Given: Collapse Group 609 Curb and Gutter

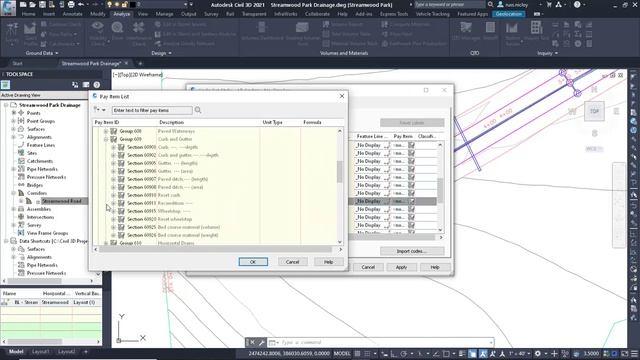Looking at the screenshot, I should [x=106, y=139].
